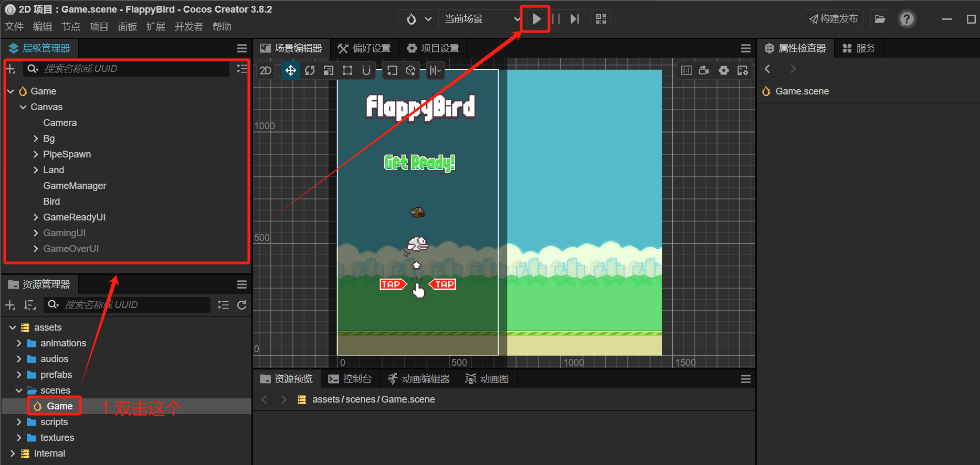Expand the internal database

tap(13, 453)
